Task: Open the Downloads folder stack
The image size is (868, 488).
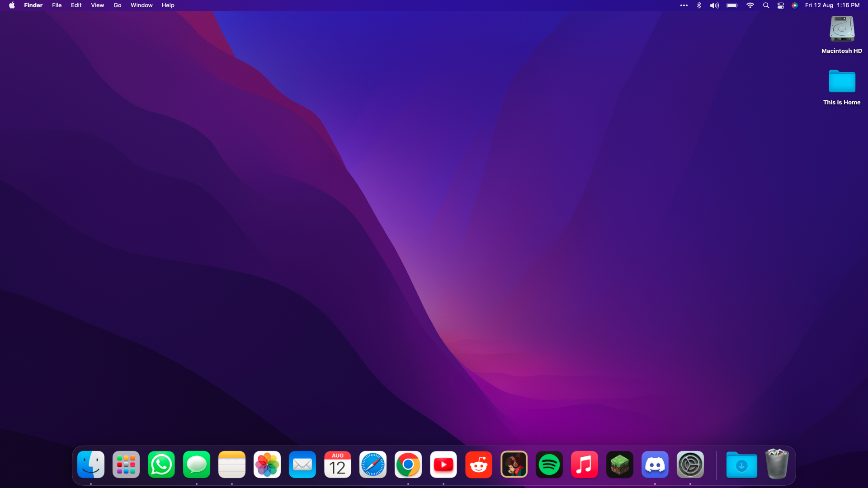Action: [x=742, y=465]
